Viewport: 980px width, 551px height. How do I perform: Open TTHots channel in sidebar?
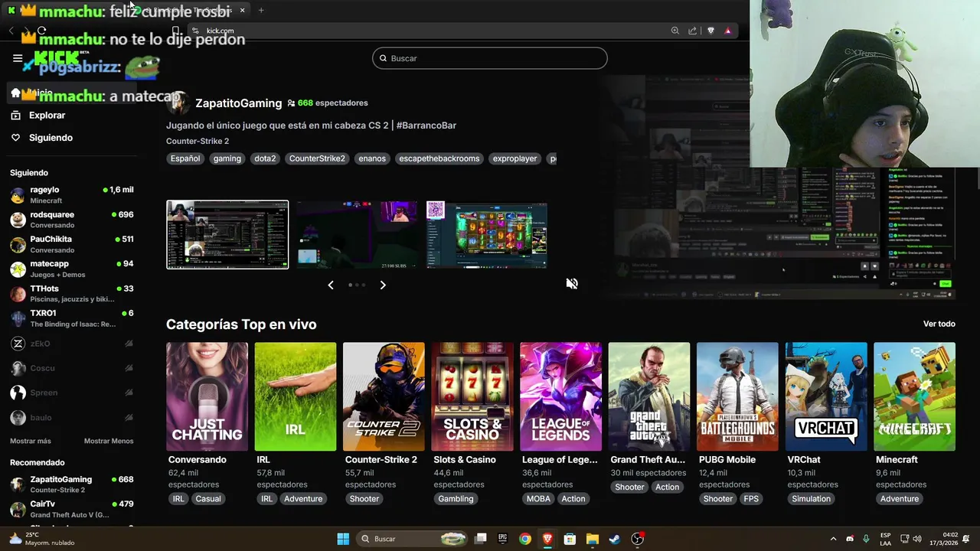[72, 293]
